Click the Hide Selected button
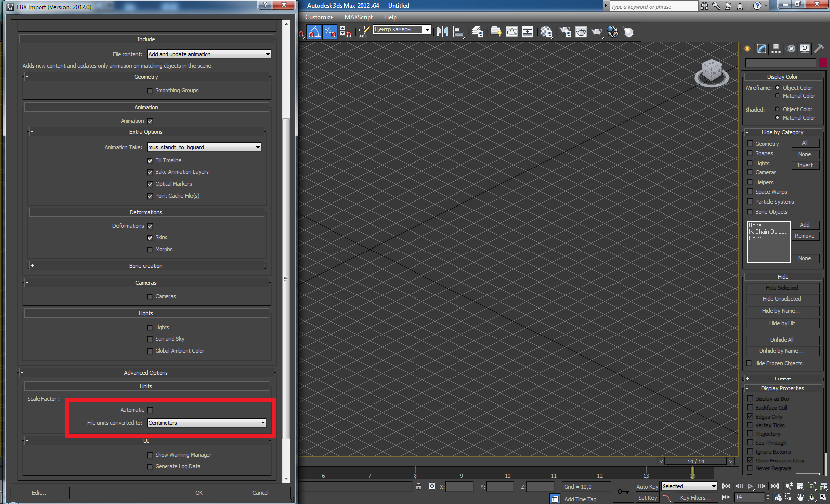Image resolution: width=830 pixels, height=504 pixels. (783, 288)
